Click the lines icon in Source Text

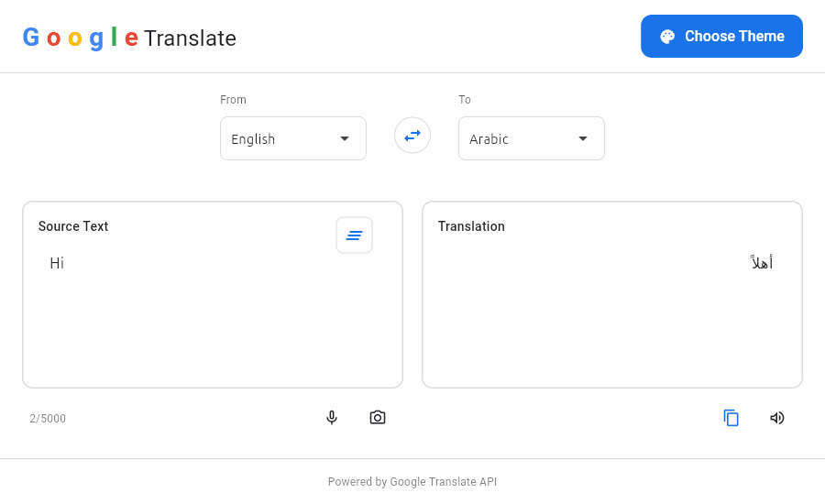pyautogui.click(x=354, y=236)
